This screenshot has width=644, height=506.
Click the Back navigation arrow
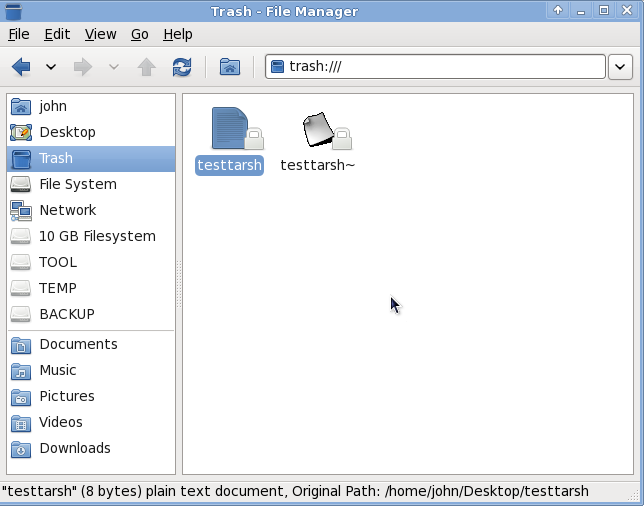click(x=21, y=67)
